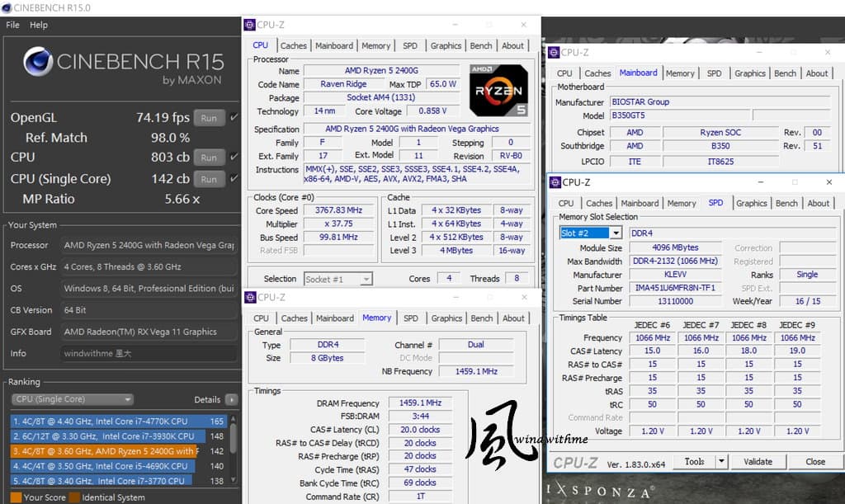Close the CPU-Z SPD window
The image size is (845, 504).
[828, 182]
